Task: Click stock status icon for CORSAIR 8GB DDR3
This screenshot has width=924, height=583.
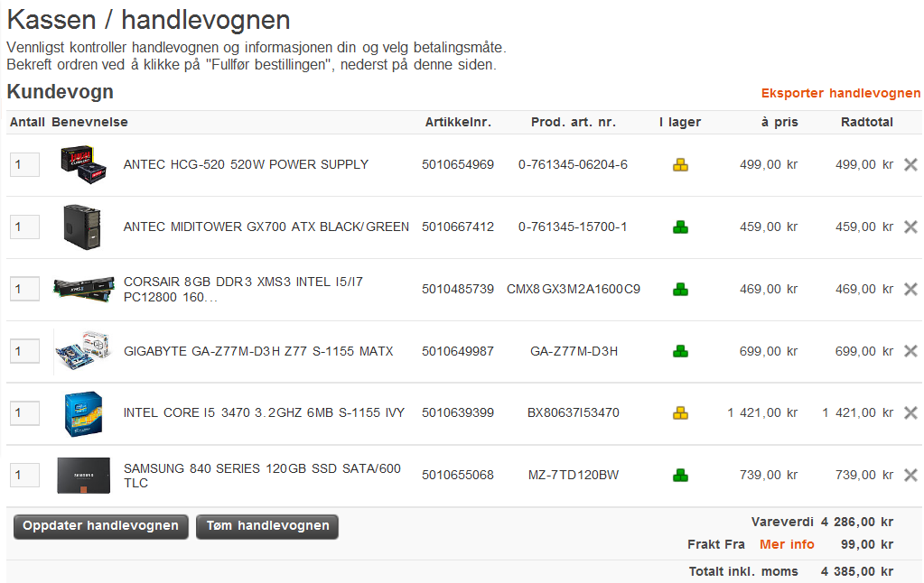Action: click(681, 289)
